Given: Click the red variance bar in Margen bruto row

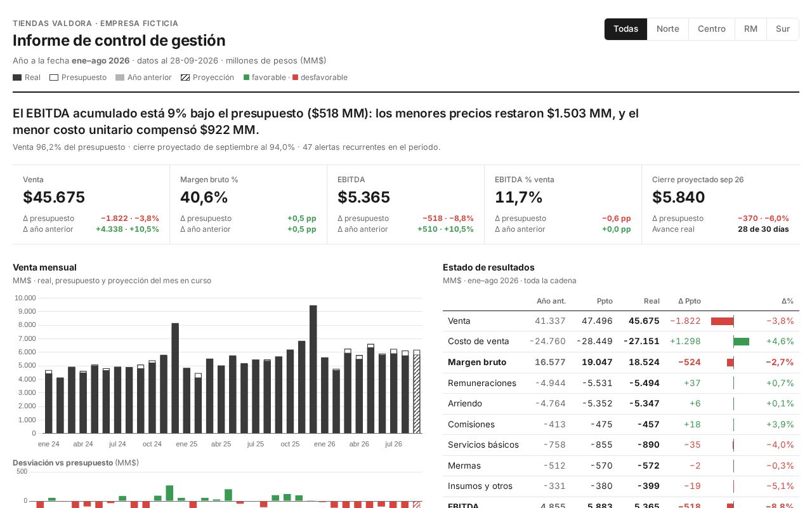Looking at the screenshot, I should tap(730, 363).
